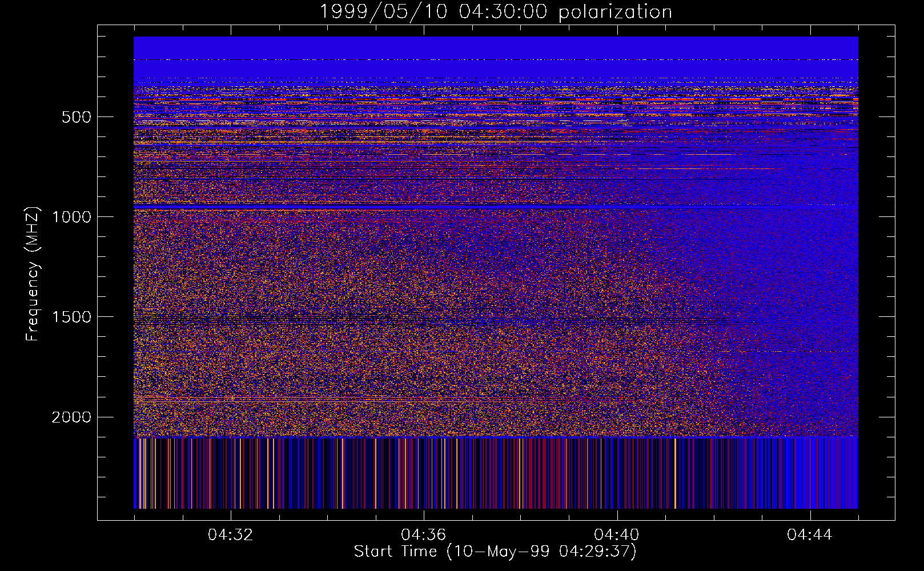Click the 'Frequency (MHZ)' axis label

[x=33, y=274]
